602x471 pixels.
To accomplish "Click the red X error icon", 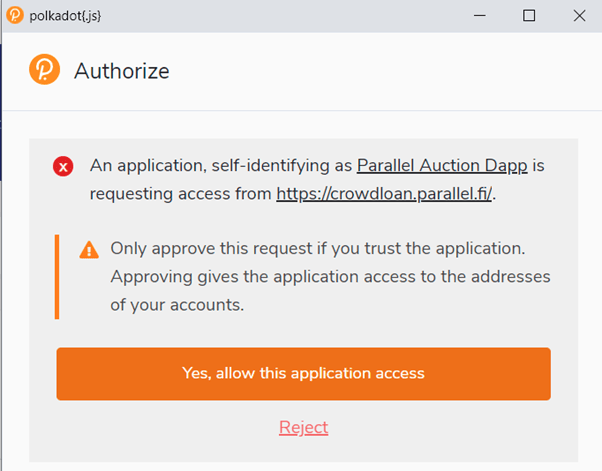I will point(64,167).
